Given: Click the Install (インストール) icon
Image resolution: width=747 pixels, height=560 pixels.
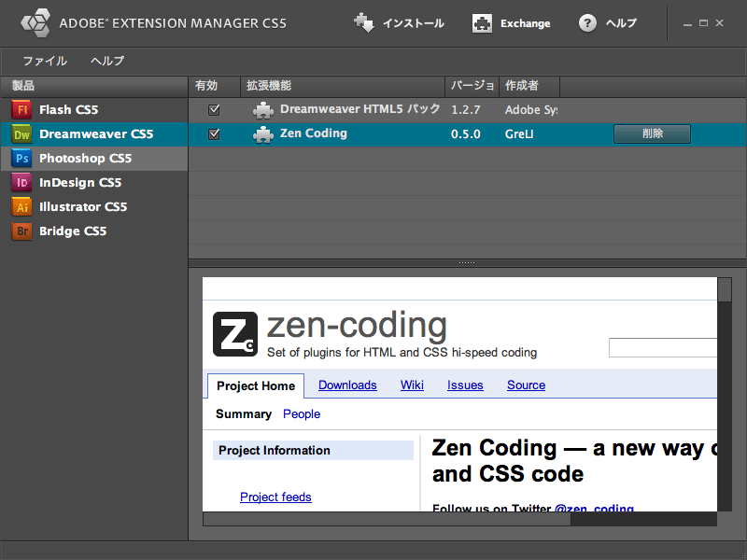Looking at the screenshot, I should 364,22.
